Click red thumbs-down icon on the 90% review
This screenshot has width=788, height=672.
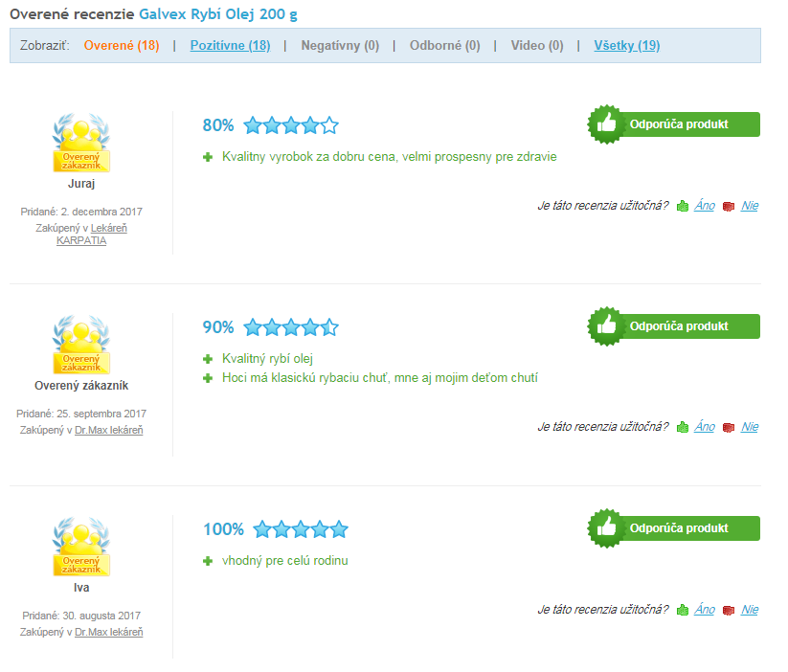729,428
